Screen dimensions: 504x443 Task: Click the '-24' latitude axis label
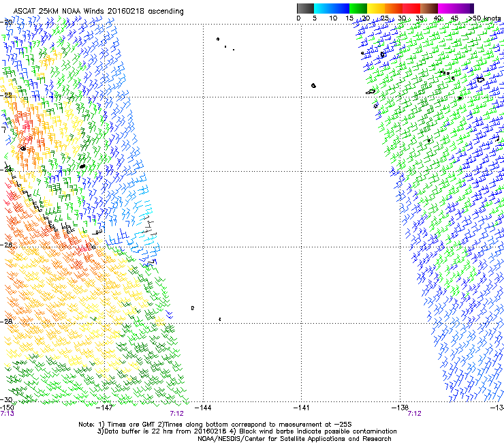coord(6,169)
